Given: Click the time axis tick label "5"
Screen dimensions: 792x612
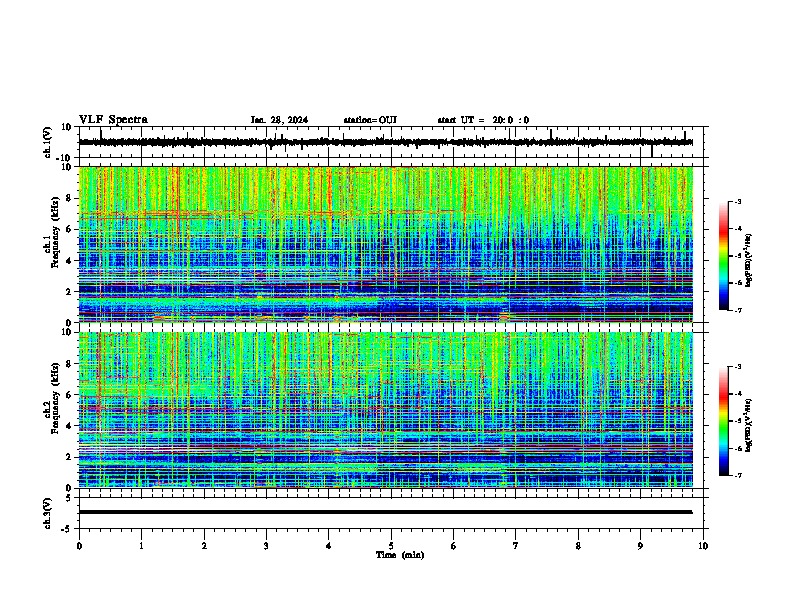Looking at the screenshot, I should 391,546.
